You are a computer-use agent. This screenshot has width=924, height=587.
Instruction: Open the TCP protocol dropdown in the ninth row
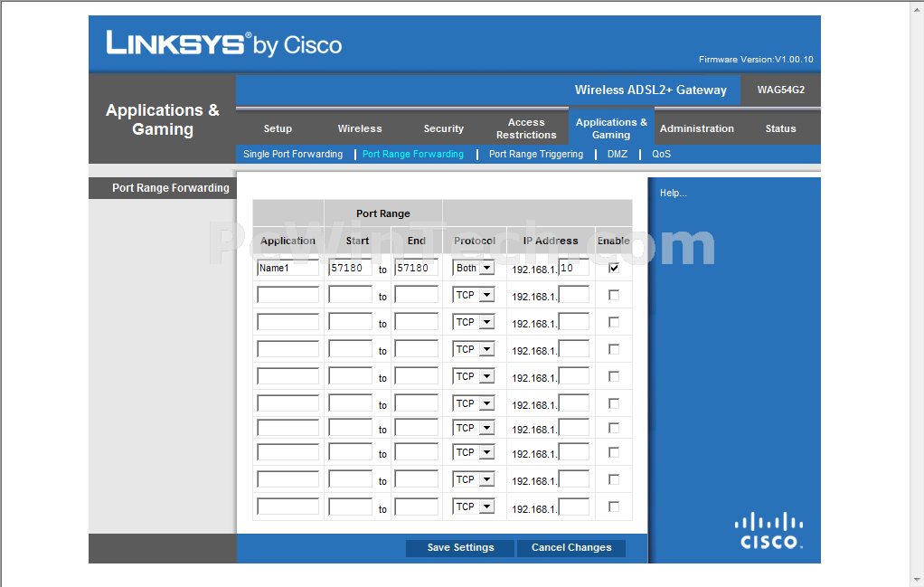473,479
